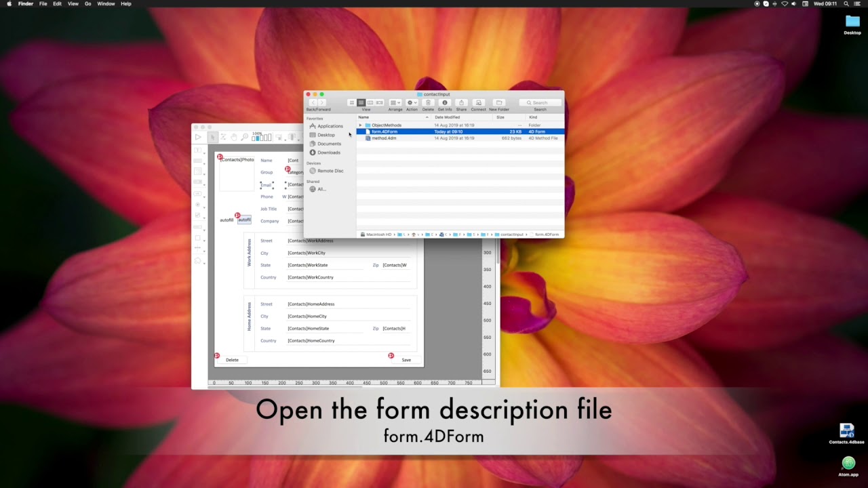Image resolution: width=868 pixels, height=488 pixels.
Task: Select the method.4dm file row
Action: point(460,138)
